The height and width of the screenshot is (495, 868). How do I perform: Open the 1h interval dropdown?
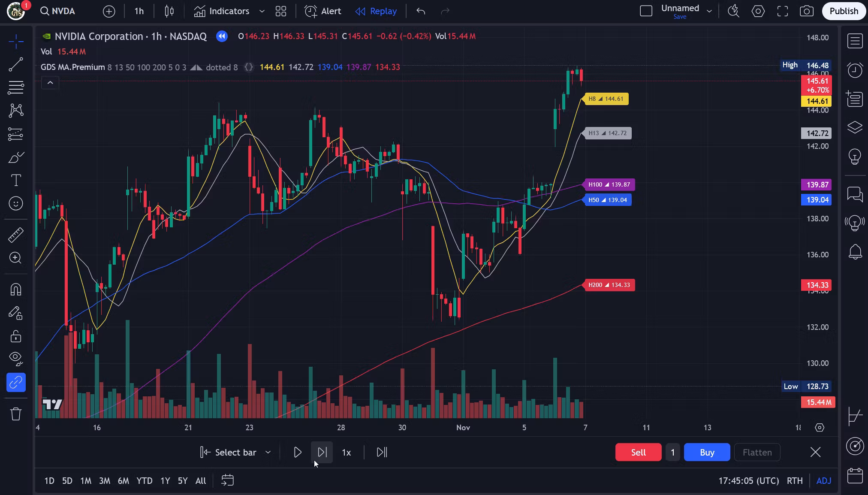(x=138, y=11)
